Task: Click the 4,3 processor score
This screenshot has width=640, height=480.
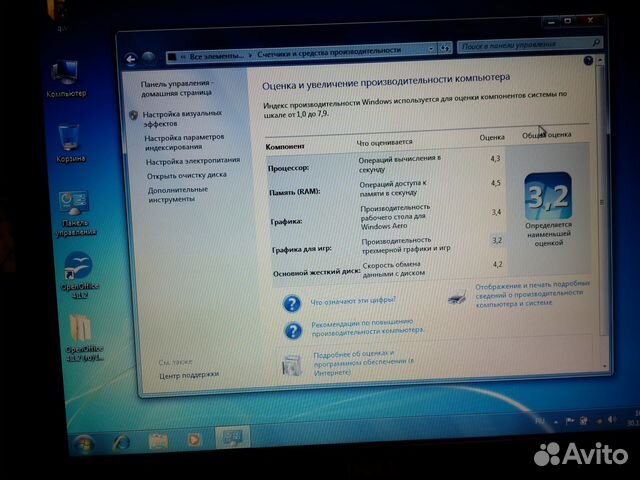Action: point(495,158)
